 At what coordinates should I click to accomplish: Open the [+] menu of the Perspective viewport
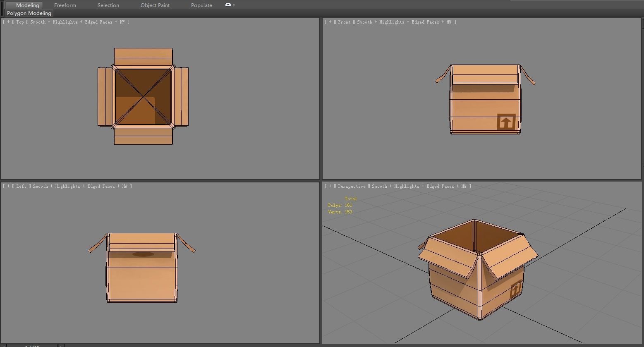tap(330, 186)
